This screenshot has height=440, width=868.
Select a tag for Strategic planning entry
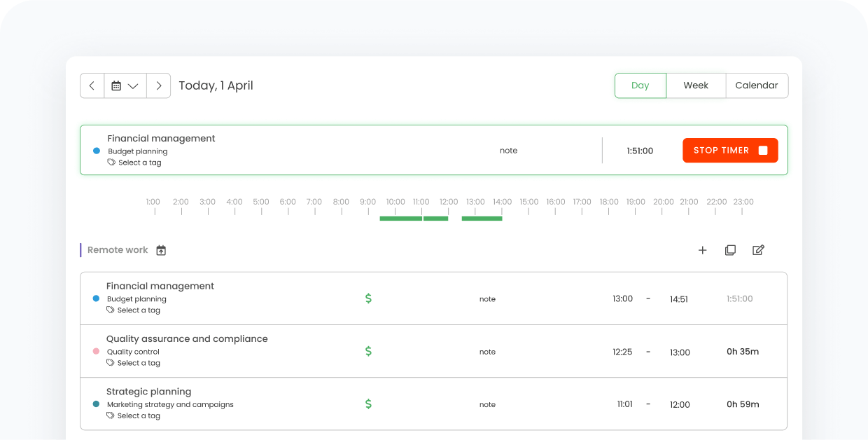point(139,415)
